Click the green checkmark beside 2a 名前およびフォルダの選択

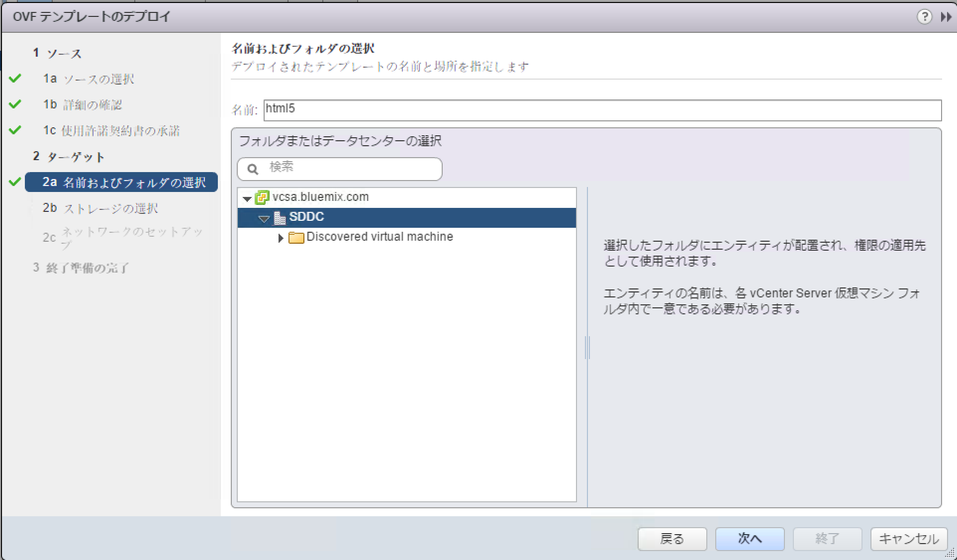pyautogui.click(x=15, y=182)
